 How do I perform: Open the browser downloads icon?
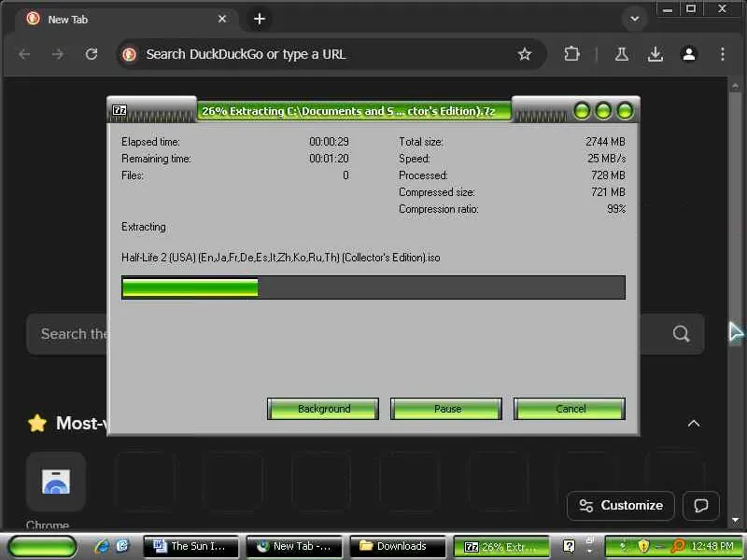pyautogui.click(x=655, y=54)
